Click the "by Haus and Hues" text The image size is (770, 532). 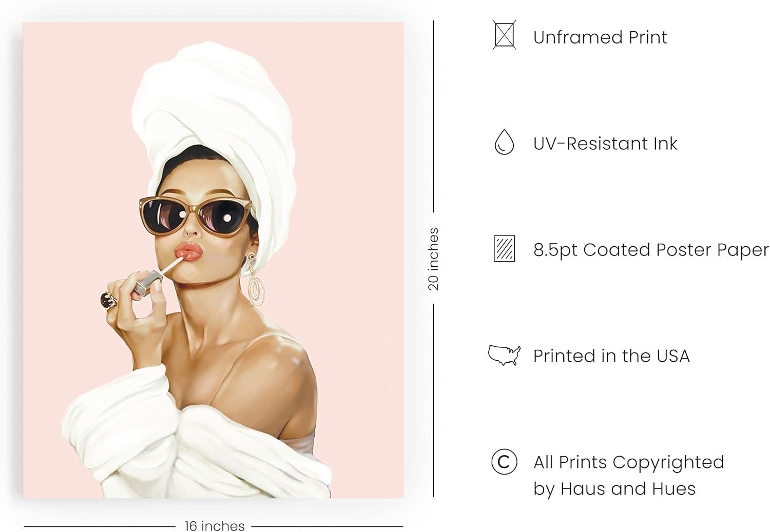click(x=614, y=488)
